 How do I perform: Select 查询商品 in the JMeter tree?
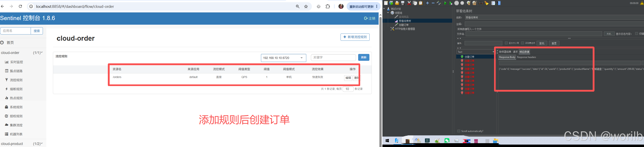pos(404,17)
